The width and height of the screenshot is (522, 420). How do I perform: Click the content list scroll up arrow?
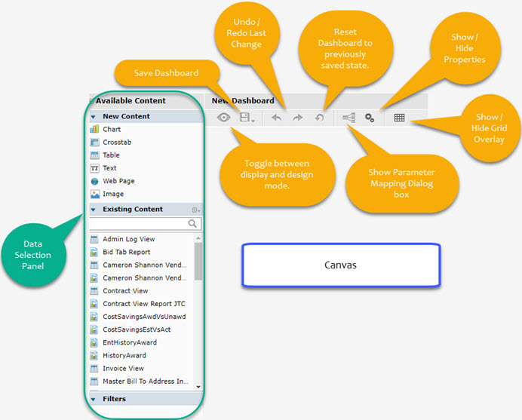coord(198,238)
